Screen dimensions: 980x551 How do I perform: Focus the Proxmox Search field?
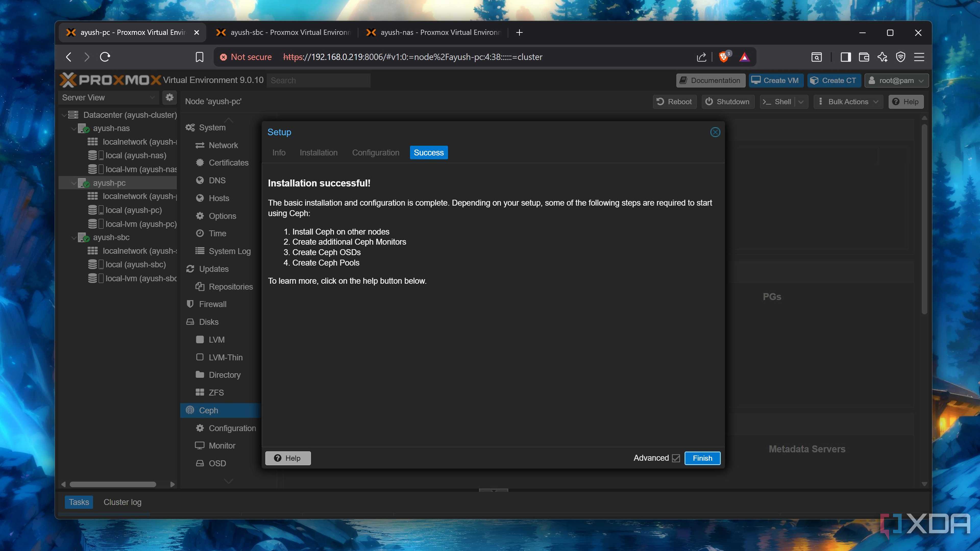318,80
